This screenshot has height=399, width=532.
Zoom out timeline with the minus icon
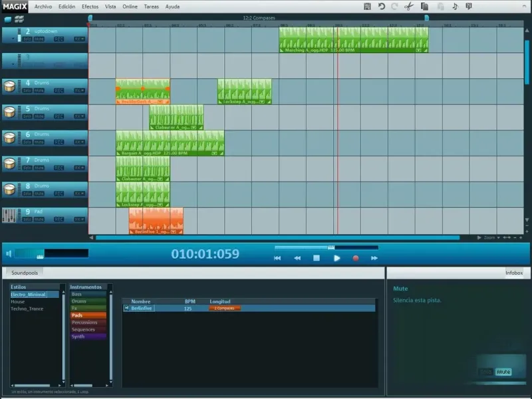click(x=515, y=237)
